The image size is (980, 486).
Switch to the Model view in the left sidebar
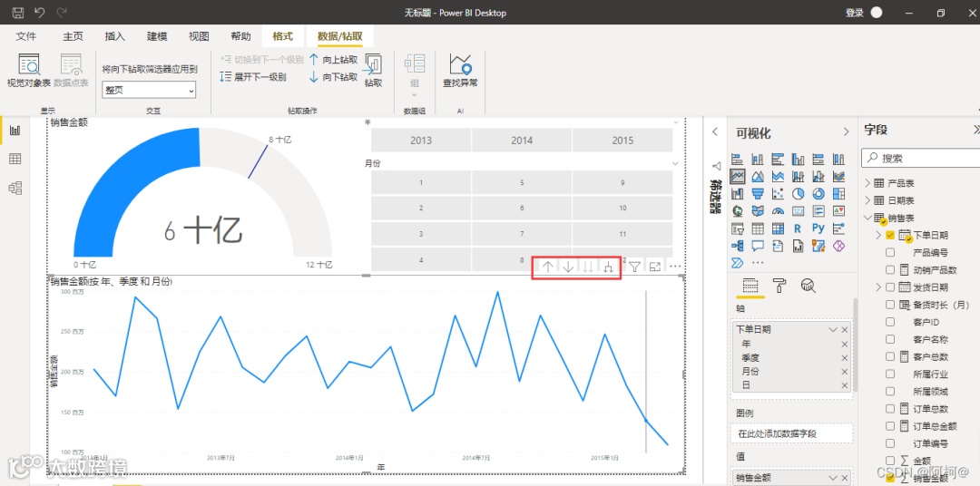click(15, 188)
